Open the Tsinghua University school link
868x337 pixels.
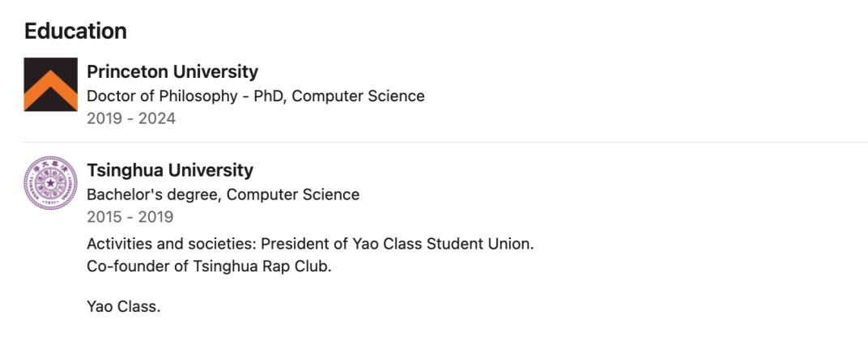169,170
